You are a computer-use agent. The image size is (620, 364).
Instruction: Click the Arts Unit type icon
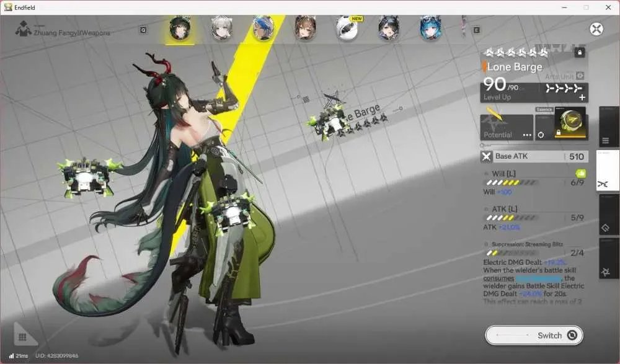(x=580, y=76)
